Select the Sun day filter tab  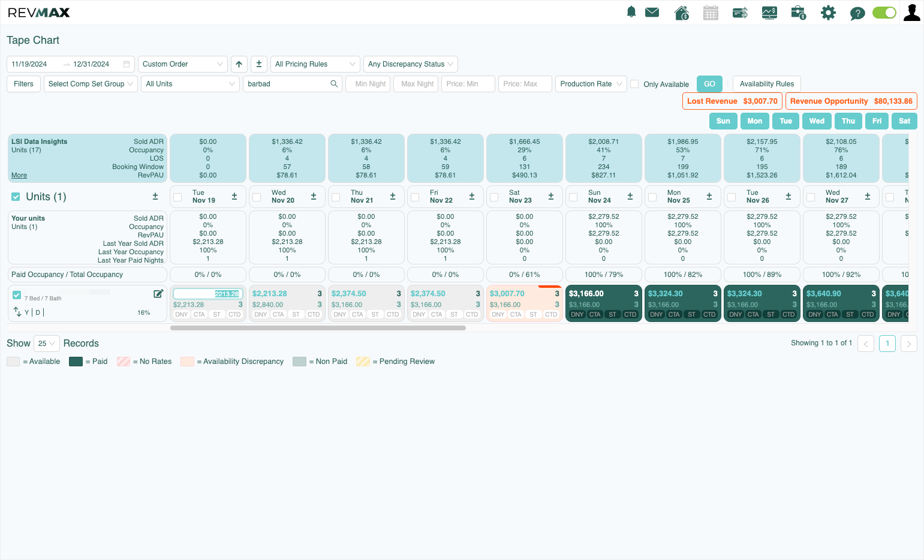point(723,121)
